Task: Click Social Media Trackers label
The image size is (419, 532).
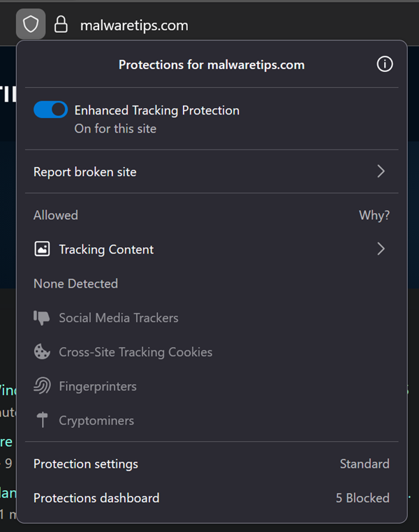Action: click(119, 318)
